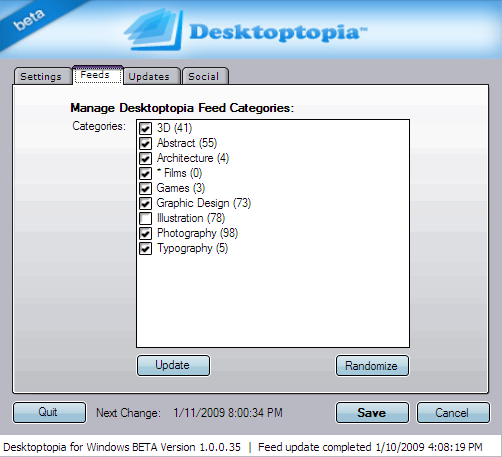This screenshot has width=502, height=457.
Task: Uncheck the Games category checkbox
Action: (x=145, y=188)
